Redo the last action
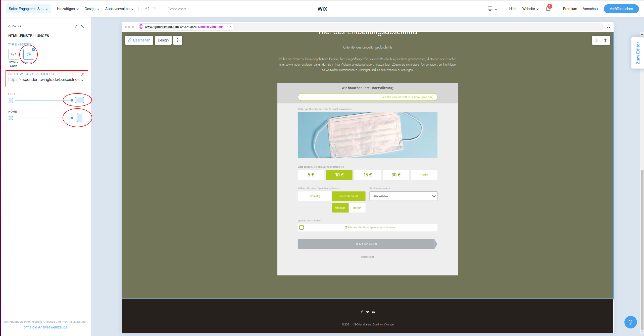The width and height of the screenshot is (644, 336). (154, 9)
